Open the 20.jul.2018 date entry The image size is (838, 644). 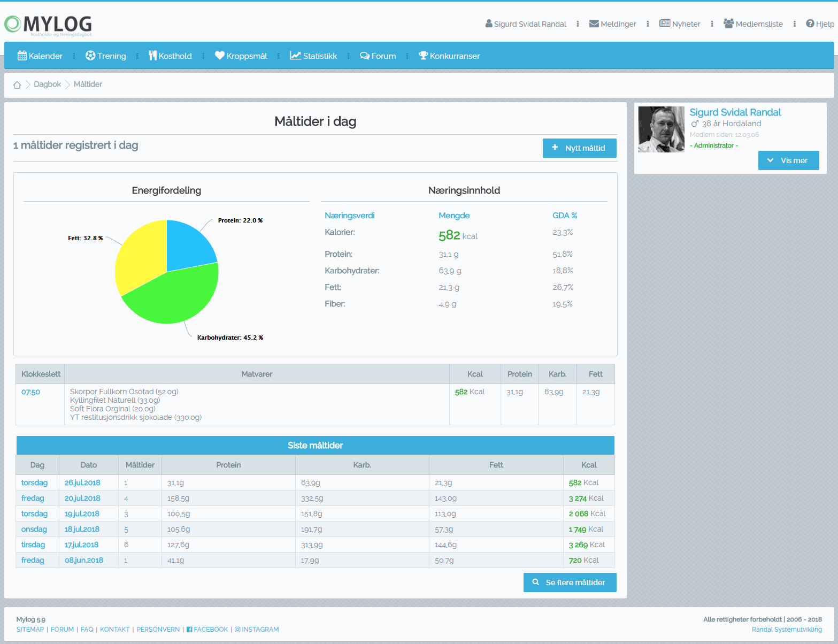(82, 499)
